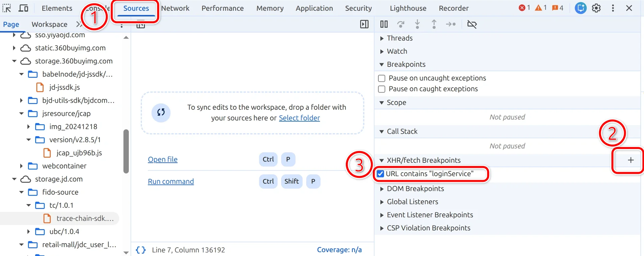The image size is (644, 256).
Task: Open the Workspace tab
Action: (x=49, y=24)
